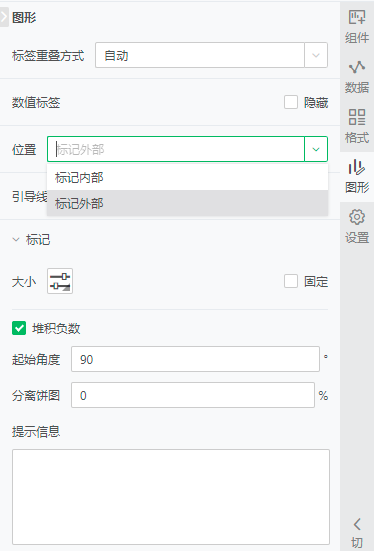The height and width of the screenshot is (551, 374).
Task: Enable the 隐藏 checkbox for 数值标签
Action: (291, 102)
